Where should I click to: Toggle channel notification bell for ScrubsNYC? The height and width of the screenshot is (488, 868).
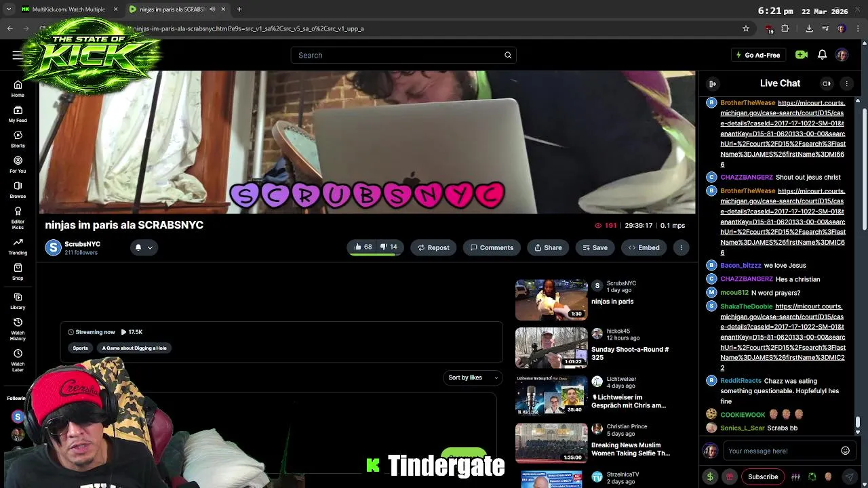point(138,247)
